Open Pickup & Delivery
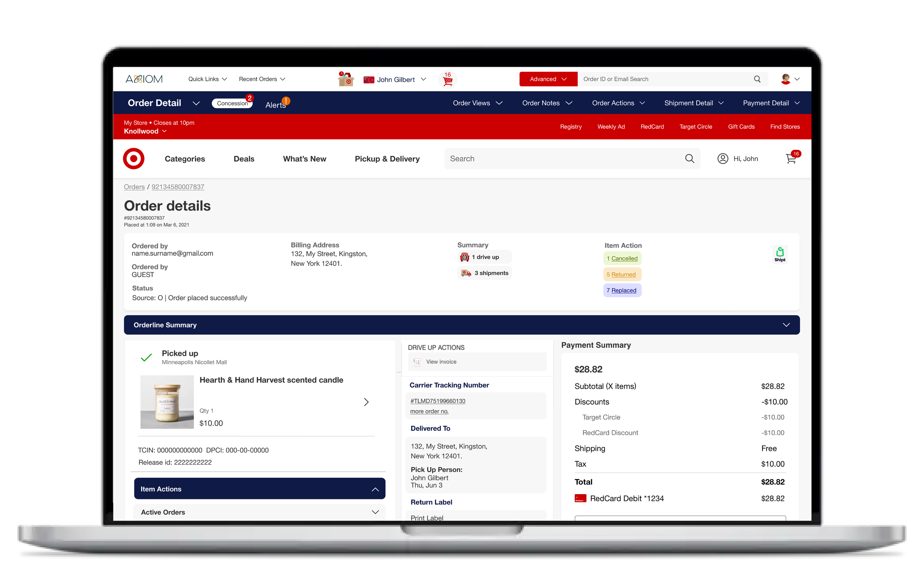 point(387,158)
